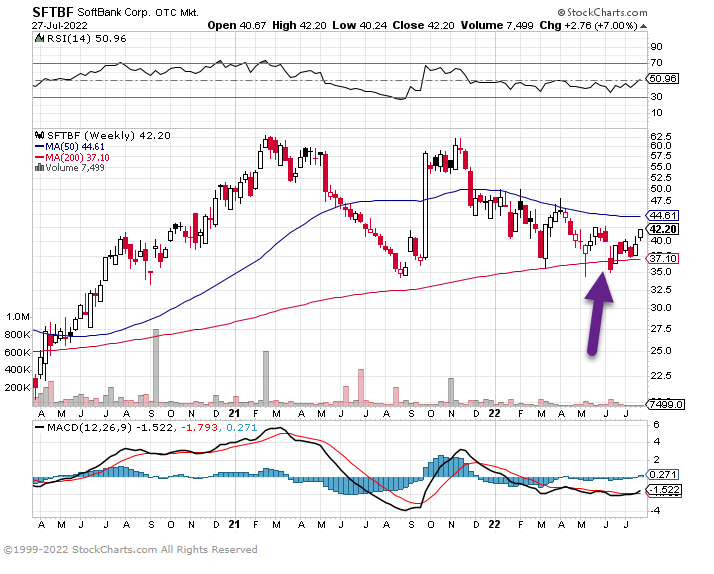Click the Low 40.24 value

[359, 25]
